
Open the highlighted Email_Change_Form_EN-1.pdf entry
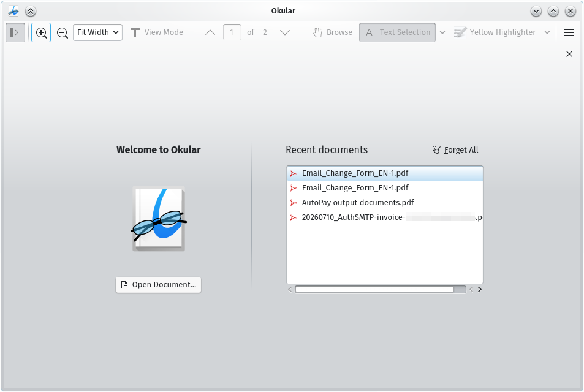[x=385, y=173]
